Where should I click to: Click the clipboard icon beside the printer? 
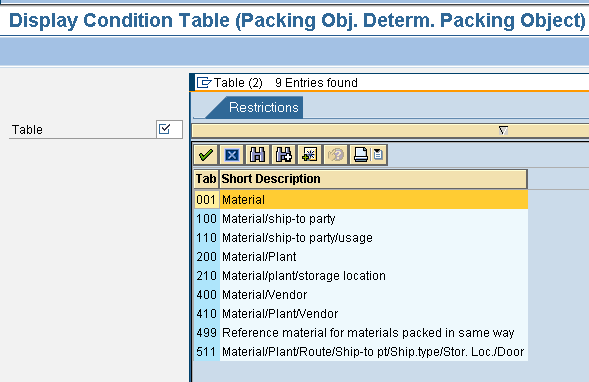tap(379, 155)
